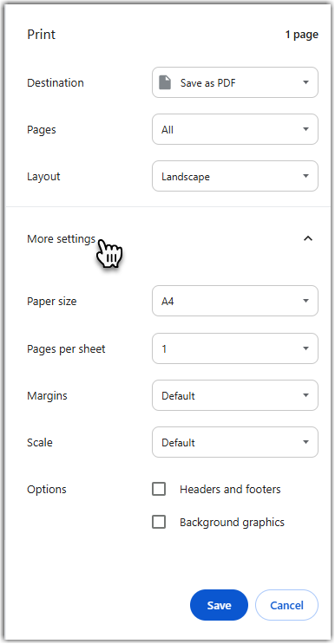Viewport: 335px width, 644px height.
Task: Click the More settings label
Action: [62, 238]
